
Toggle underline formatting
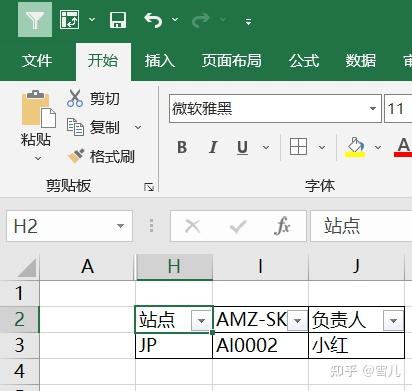coord(243,147)
